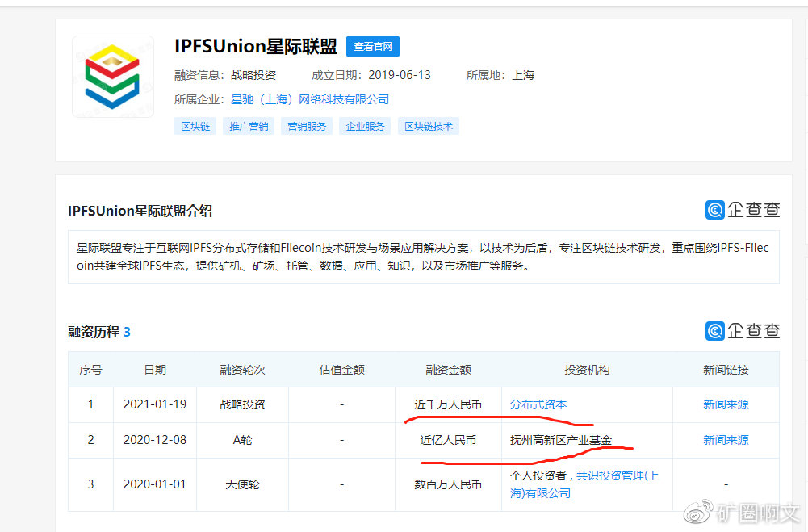Select the date 2021-01-19 cell
The height and width of the screenshot is (532, 808).
point(155,404)
